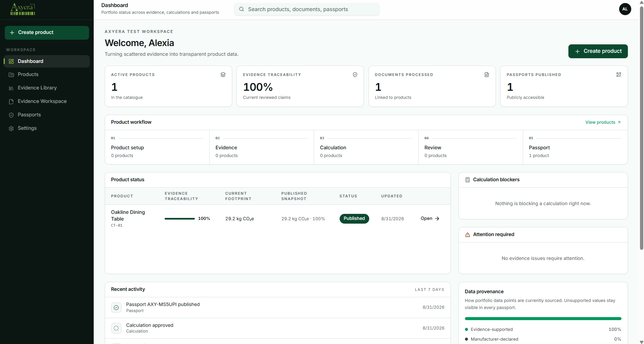Click the layers icon on Active Products card
Image resolution: width=644 pixels, height=344 pixels.
pos(223,75)
